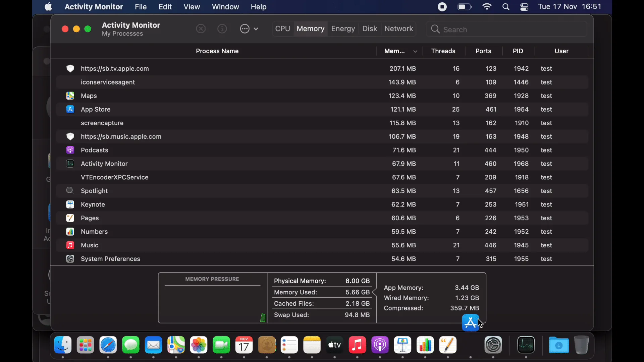Open the ellipsis actions dropdown menu
Viewport: 644px width, 362px height.
point(249,29)
